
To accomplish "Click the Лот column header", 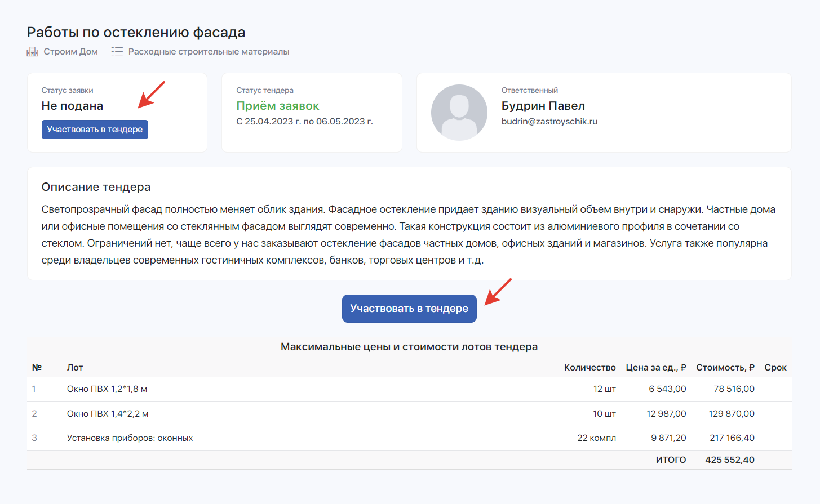I will coord(75,368).
